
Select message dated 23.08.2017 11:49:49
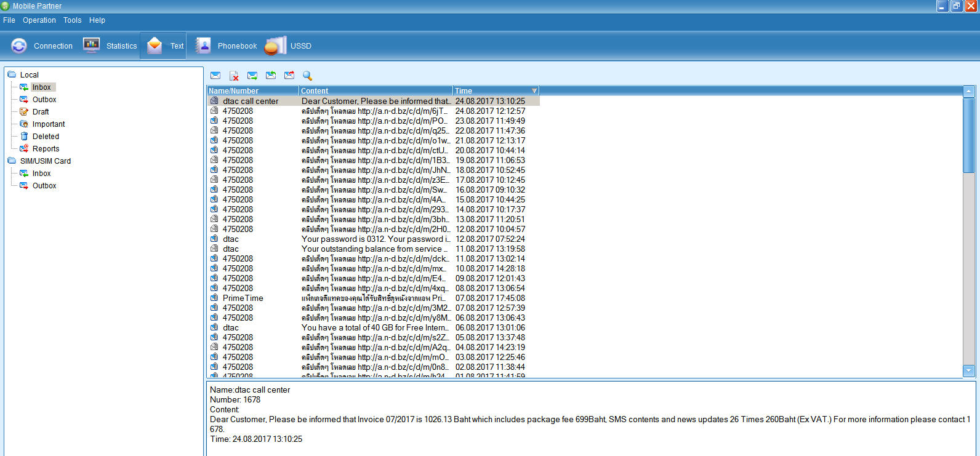point(373,121)
